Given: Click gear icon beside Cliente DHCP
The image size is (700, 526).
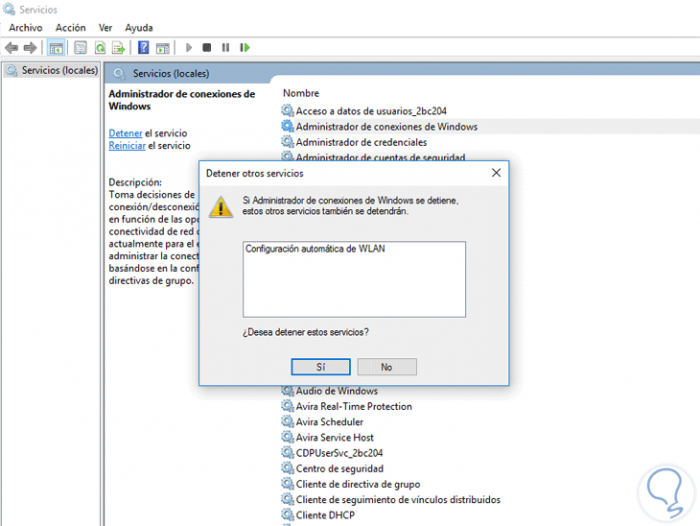Looking at the screenshot, I should (x=287, y=514).
